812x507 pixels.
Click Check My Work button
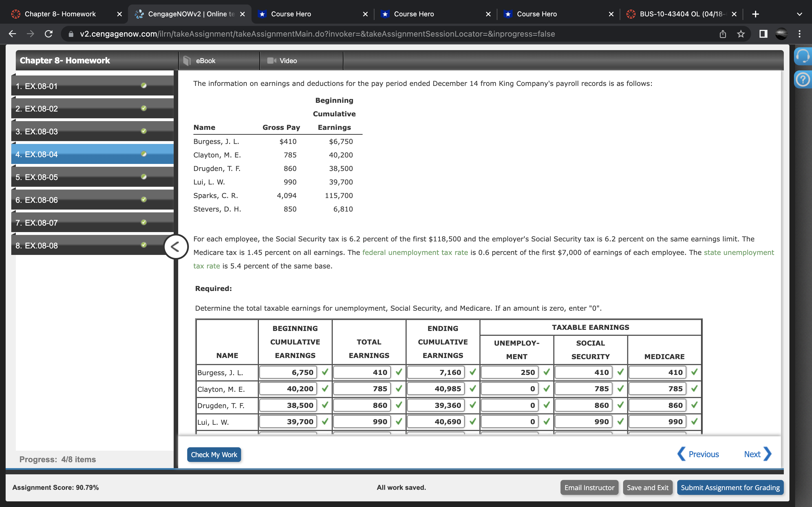[214, 455]
